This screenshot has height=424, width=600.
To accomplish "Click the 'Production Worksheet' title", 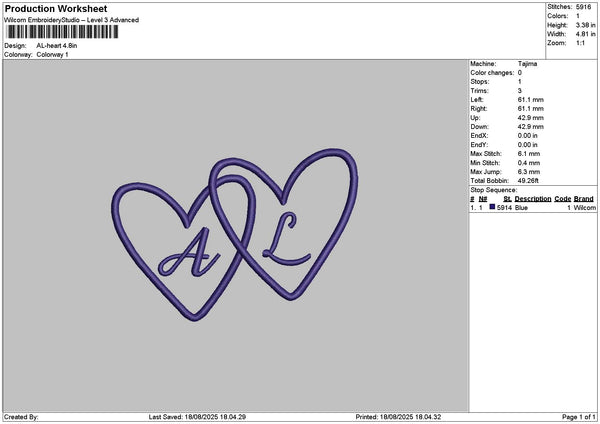I will 56,9.
